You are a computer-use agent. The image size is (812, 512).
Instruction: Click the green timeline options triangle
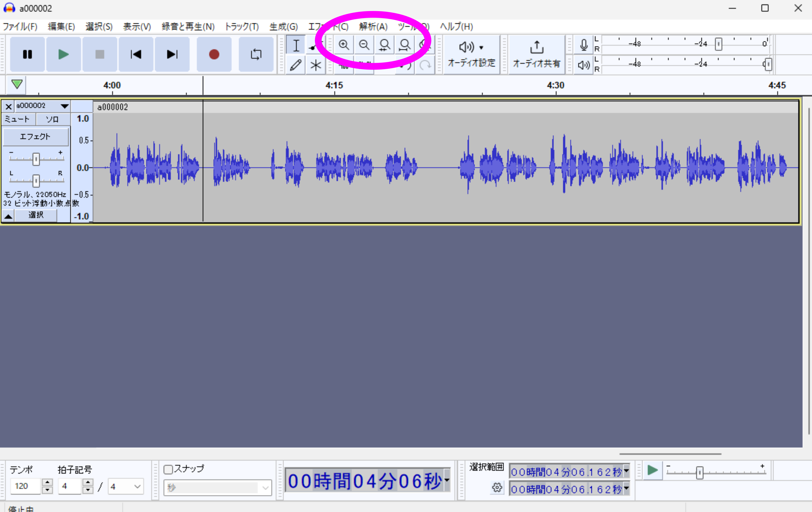[17, 84]
